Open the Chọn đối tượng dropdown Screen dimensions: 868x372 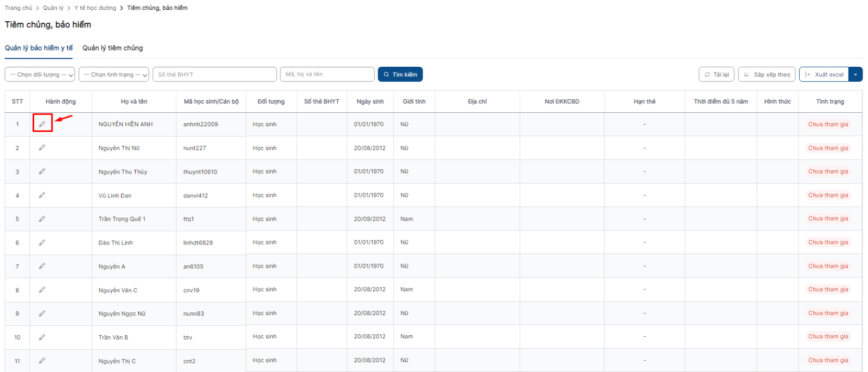(40, 74)
